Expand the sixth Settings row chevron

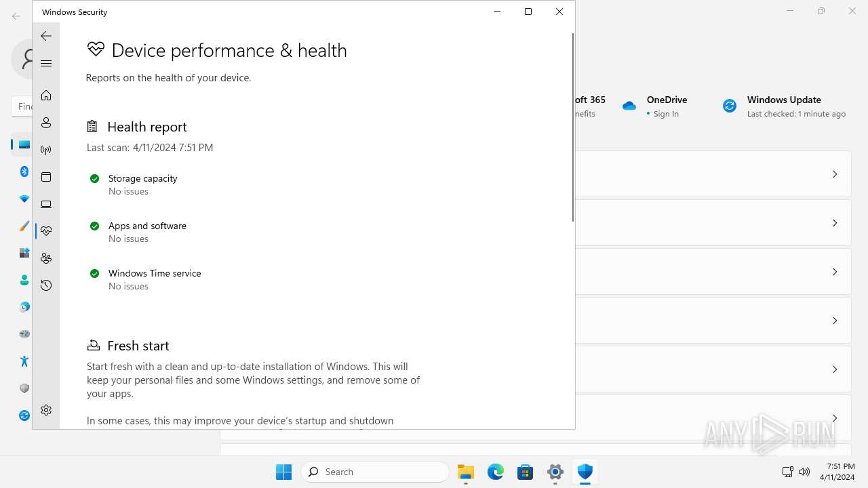[x=835, y=418]
